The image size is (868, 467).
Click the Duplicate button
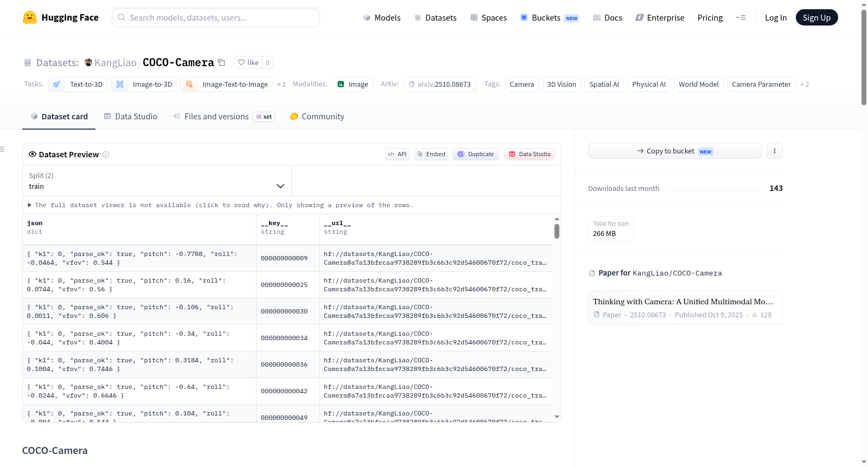(x=476, y=154)
